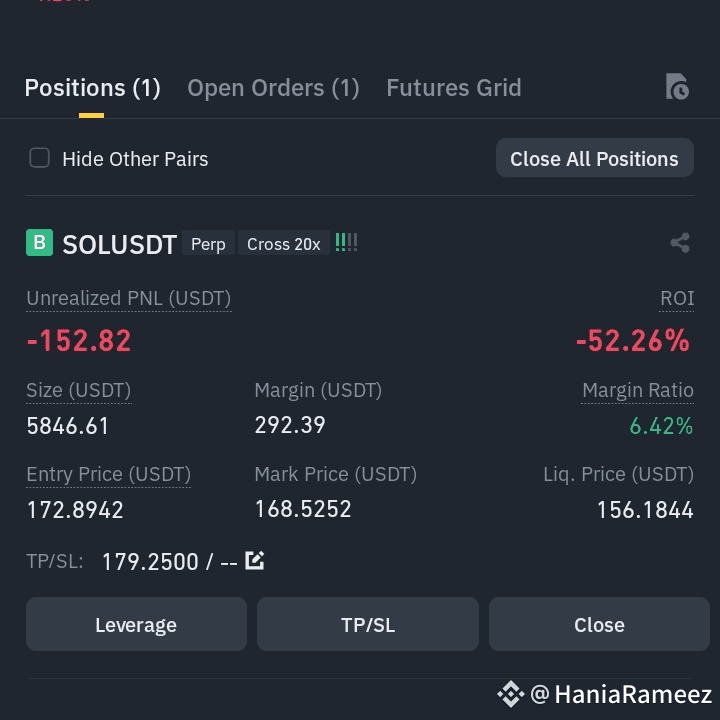Open the Futures Grid tab
This screenshot has height=720, width=720.
[454, 88]
